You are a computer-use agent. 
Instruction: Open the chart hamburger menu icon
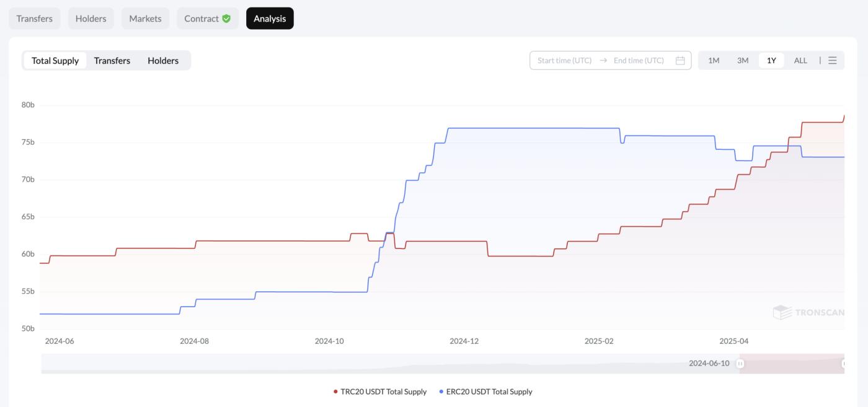click(832, 60)
